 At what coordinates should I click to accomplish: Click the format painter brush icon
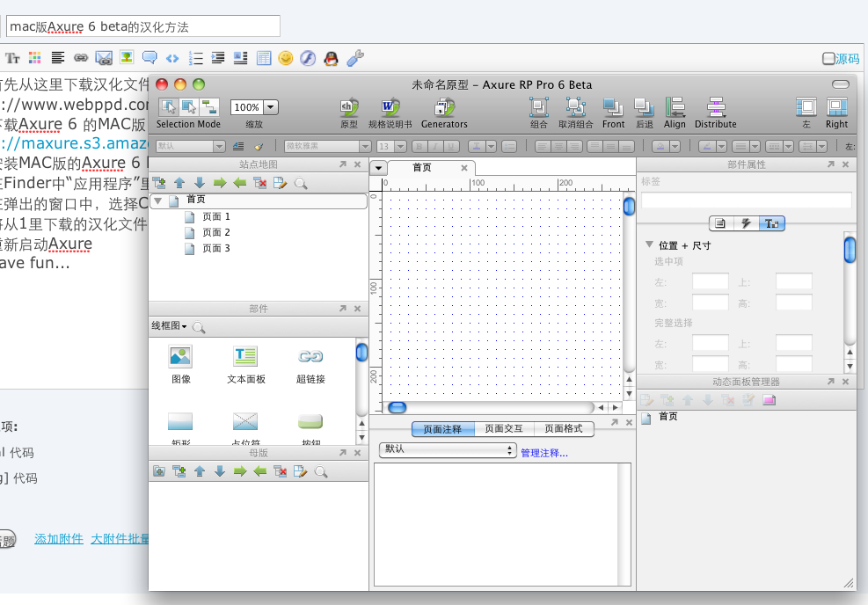(x=259, y=146)
